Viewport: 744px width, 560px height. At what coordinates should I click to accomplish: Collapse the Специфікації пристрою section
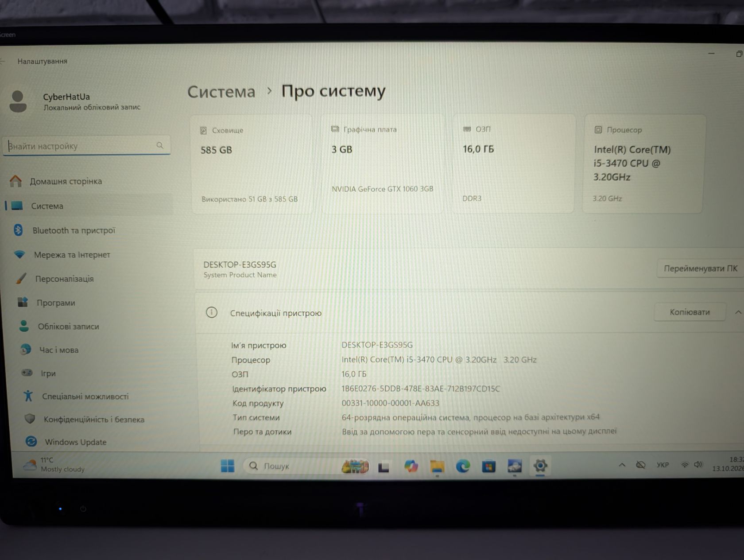[738, 312]
